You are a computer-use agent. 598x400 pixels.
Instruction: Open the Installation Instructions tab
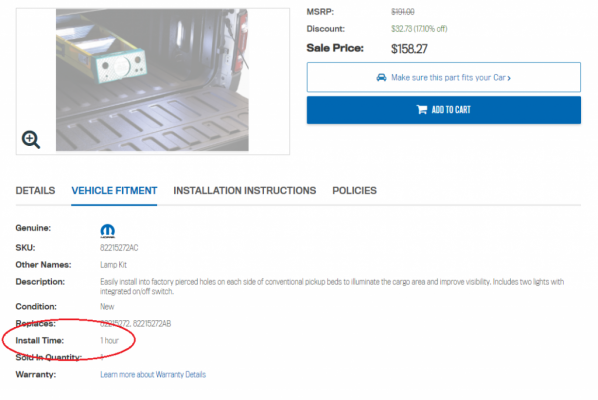pyautogui.click(x=244, y=191)
